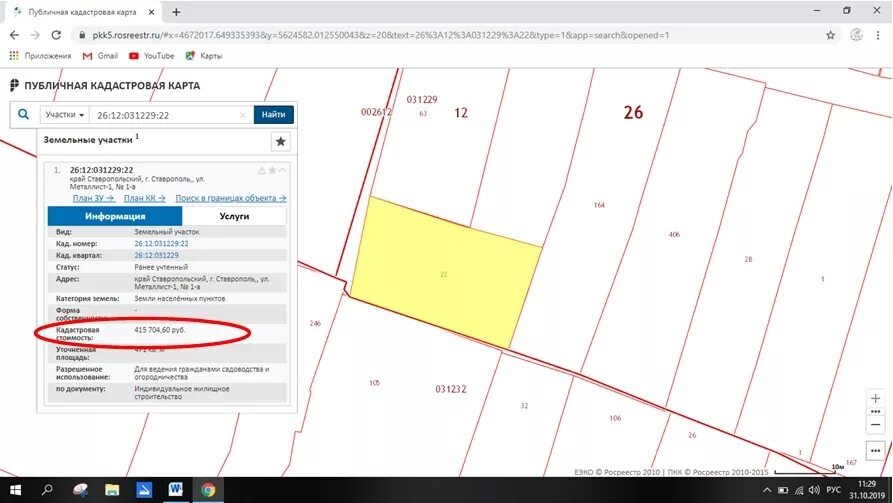893x503 pixels.
Task: Close the Публичная кадастровая карта tab
Action: (x=151, y=12)
